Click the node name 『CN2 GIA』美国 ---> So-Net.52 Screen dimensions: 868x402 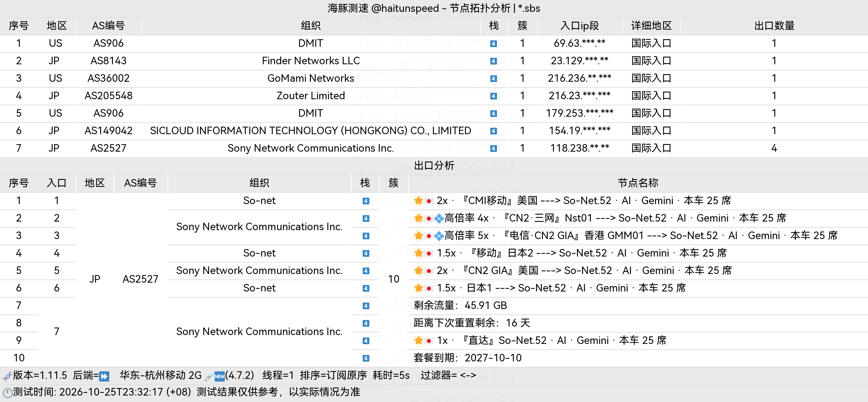pos(536,271)
